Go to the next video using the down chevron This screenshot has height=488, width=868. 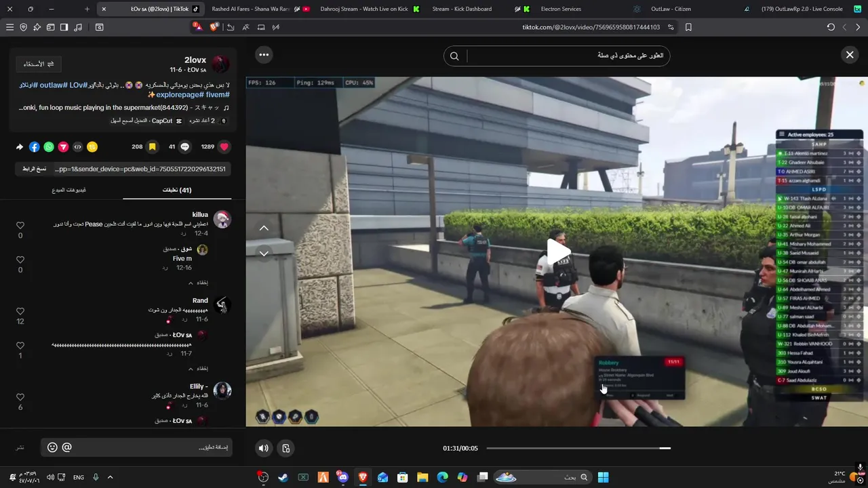264,253
